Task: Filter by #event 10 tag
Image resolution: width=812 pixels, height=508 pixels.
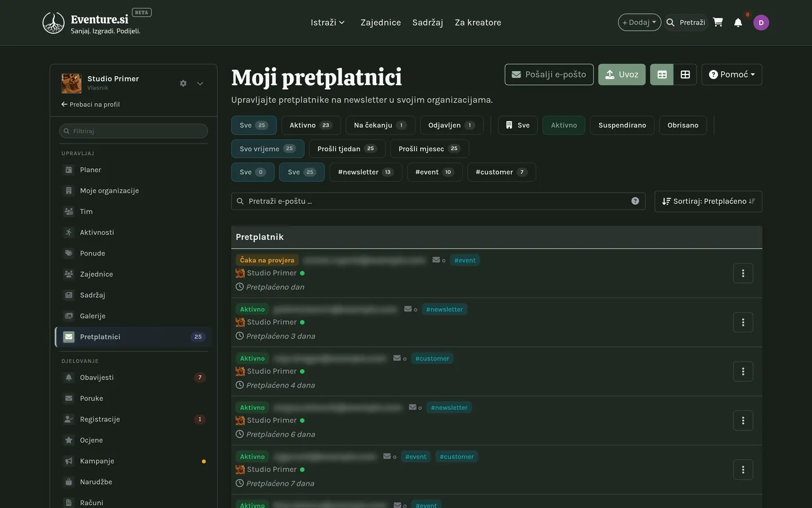Action: (x=435, y=172)
